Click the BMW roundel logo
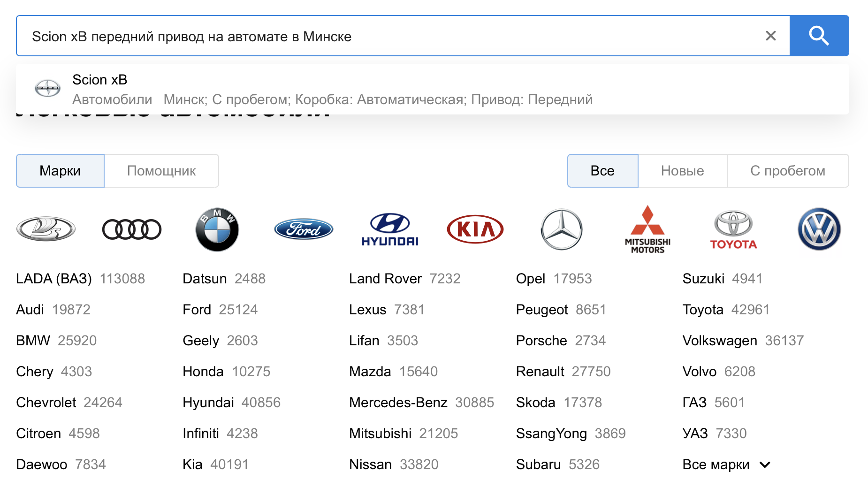Viewport: 868px width, 502px height. pos(217,229)
